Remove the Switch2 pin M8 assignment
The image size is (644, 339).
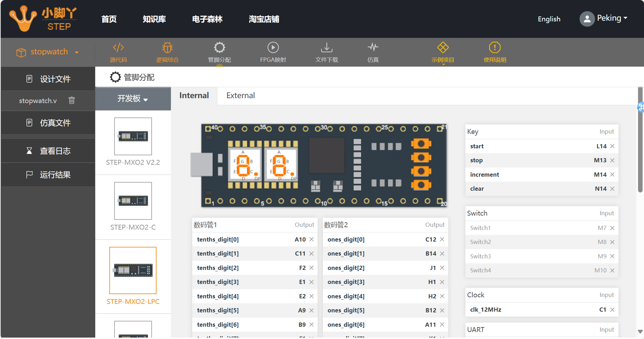(x=612, y=242)
